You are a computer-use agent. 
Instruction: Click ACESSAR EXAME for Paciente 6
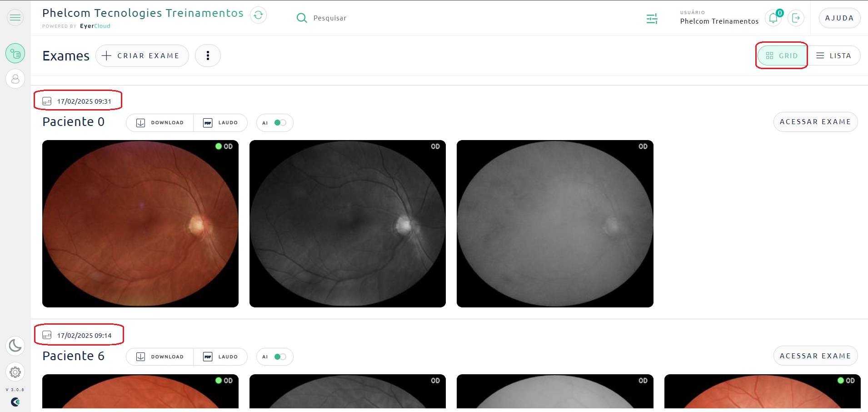click(815, 356)
